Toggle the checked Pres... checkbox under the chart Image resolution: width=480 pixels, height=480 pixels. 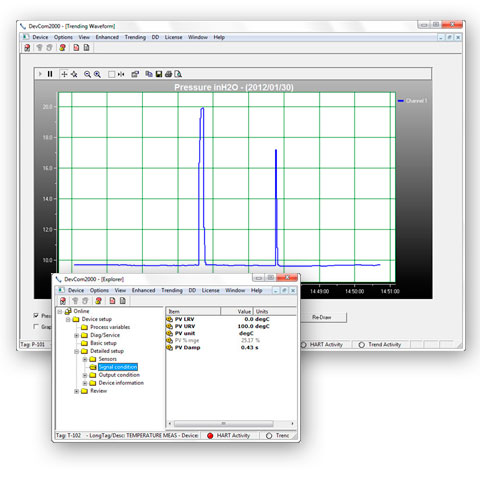[36, 315]
